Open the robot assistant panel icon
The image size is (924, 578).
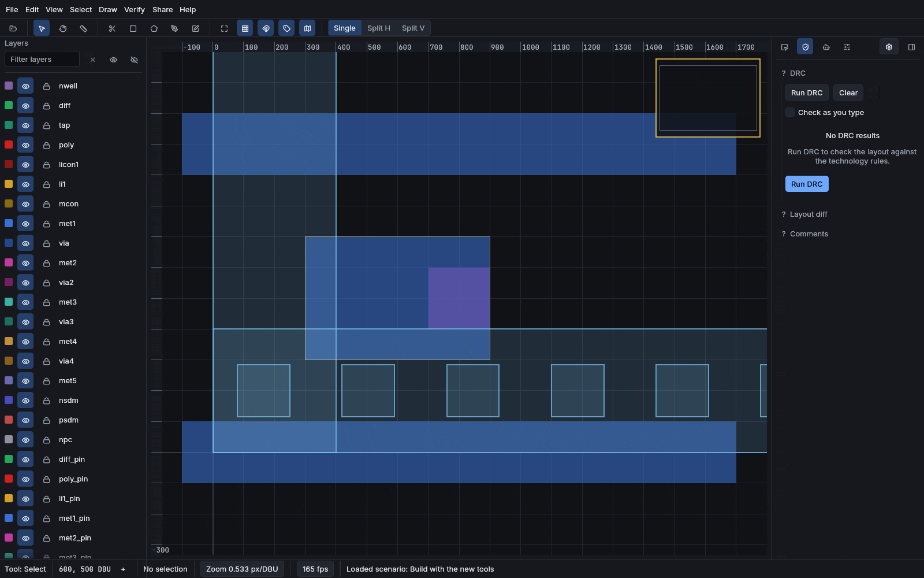tap(826, 47)
